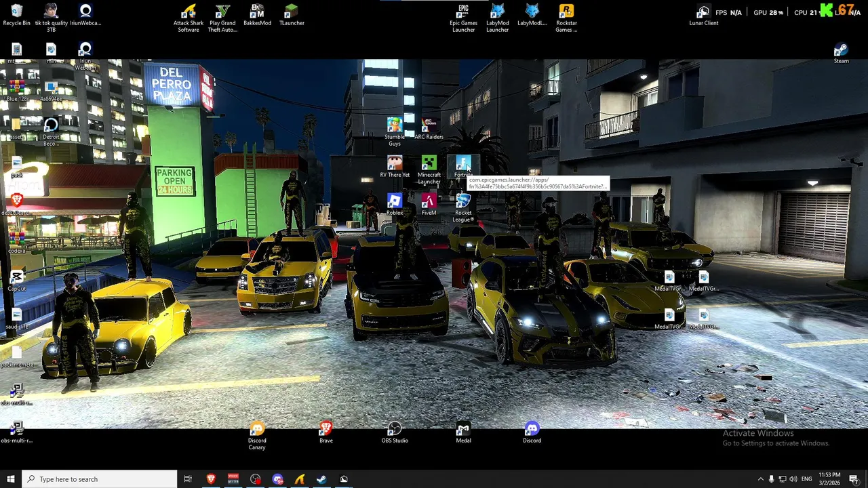
Task: Open the ARC Raiders desktop shortcut
Action: pos(429,129)
